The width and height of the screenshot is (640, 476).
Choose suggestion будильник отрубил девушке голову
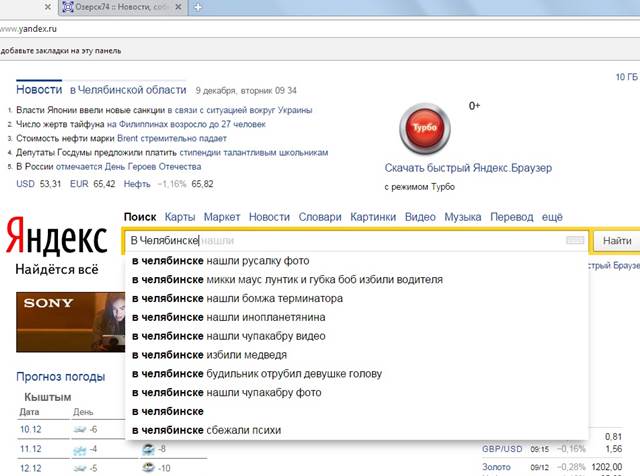(356, 374)
